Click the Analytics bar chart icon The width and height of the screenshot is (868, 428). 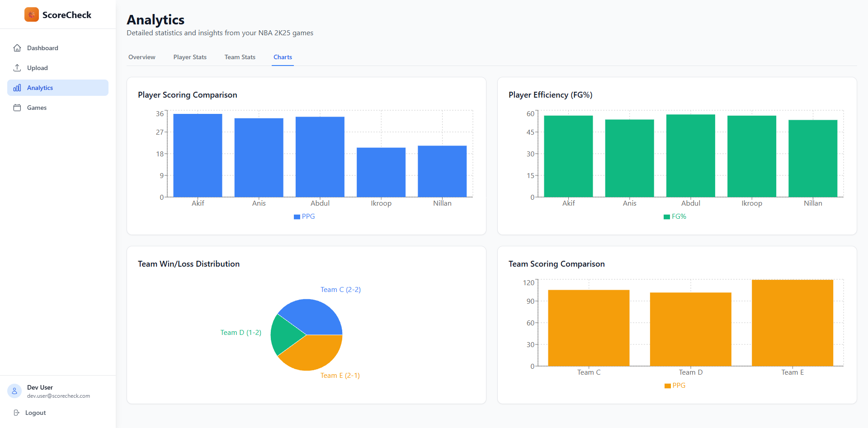(x=17, y=88)
